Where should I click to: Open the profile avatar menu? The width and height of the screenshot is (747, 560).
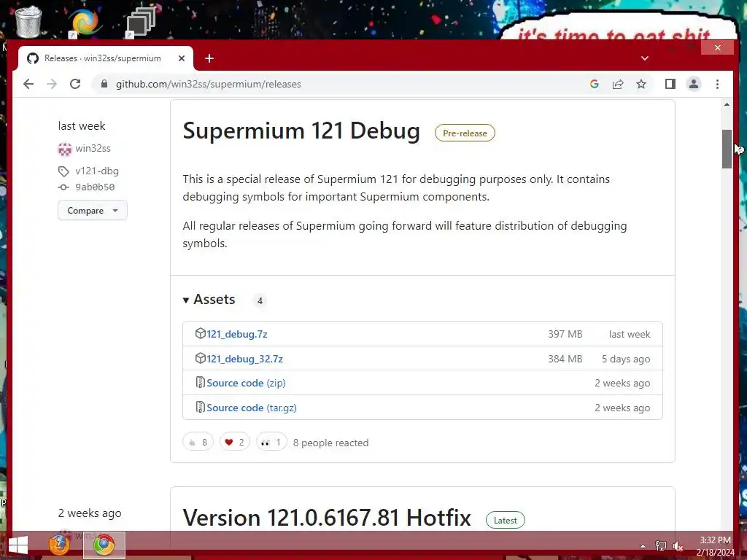694,85
